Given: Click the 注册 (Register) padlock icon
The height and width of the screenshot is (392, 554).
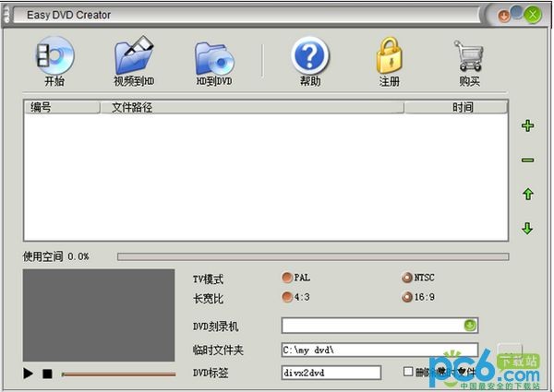Looking at the screenshot, I should pos(390,55).
